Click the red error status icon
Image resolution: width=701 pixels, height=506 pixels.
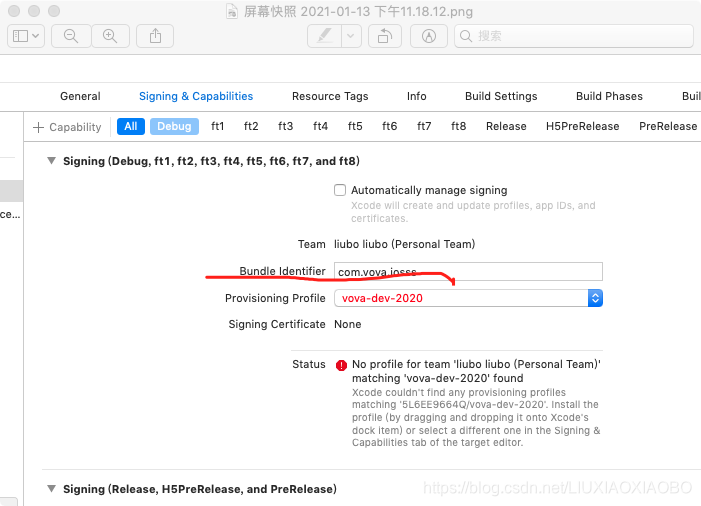(341, 365)
